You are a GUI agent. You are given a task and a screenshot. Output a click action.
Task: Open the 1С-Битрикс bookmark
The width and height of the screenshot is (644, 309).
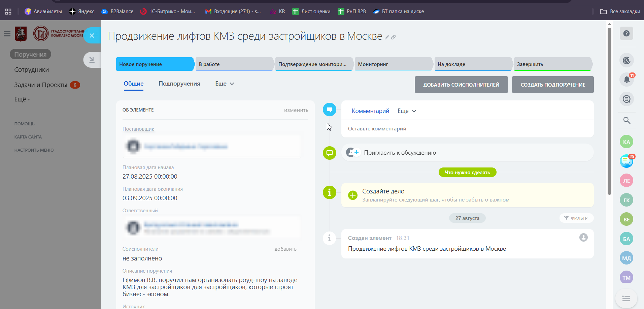tap(168, 11)
